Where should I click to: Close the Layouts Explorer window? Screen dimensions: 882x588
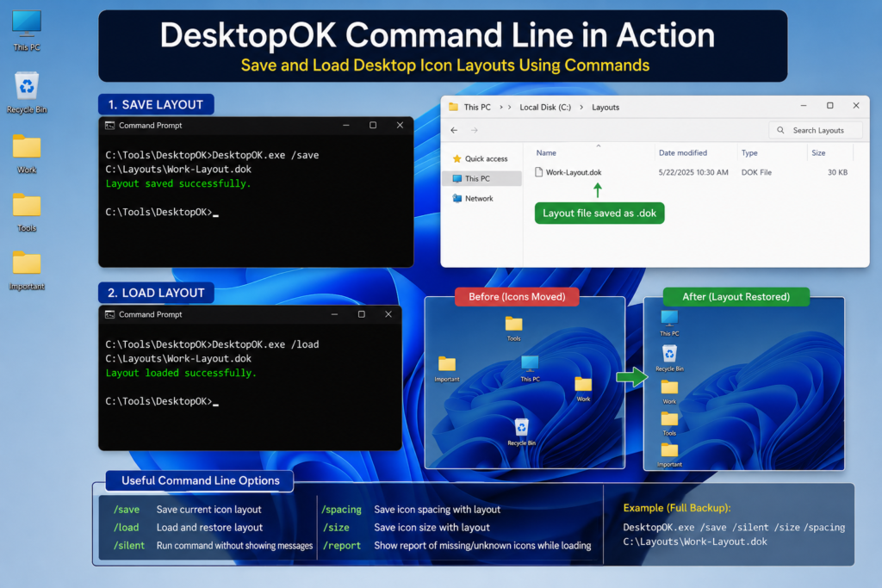coord(856,106)
